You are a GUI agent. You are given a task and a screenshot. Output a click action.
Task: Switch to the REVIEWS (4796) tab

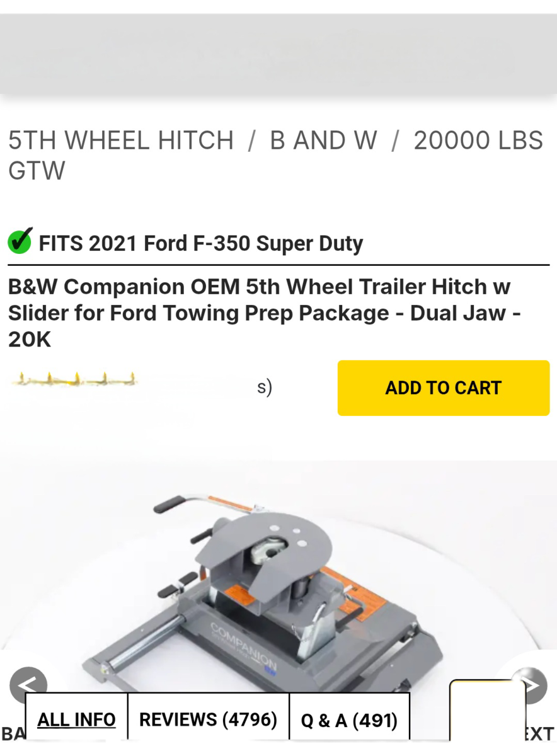click(209, 719)
